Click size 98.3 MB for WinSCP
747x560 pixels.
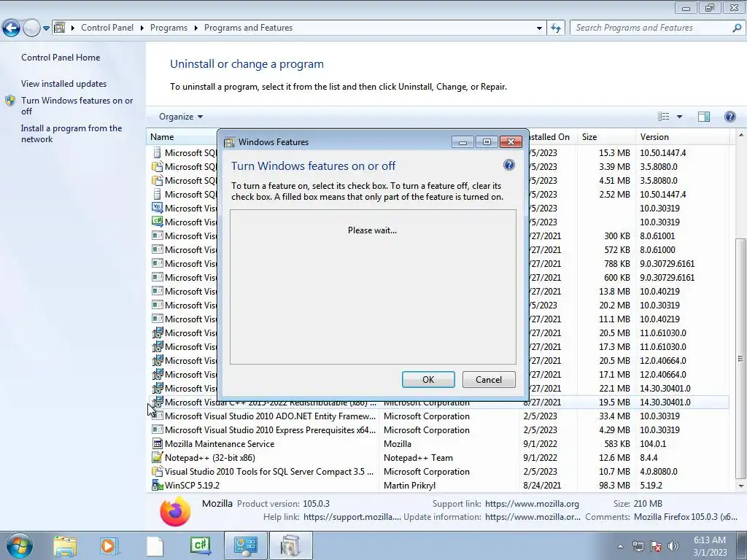tap(614, 485)
